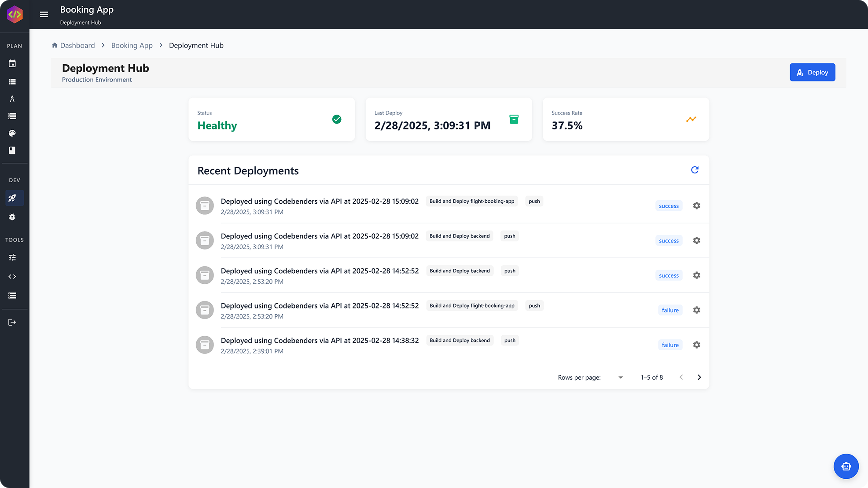Screen dimensions: 868x488
Task: Click the 37.5% success rate value
Action: (567, 125)
